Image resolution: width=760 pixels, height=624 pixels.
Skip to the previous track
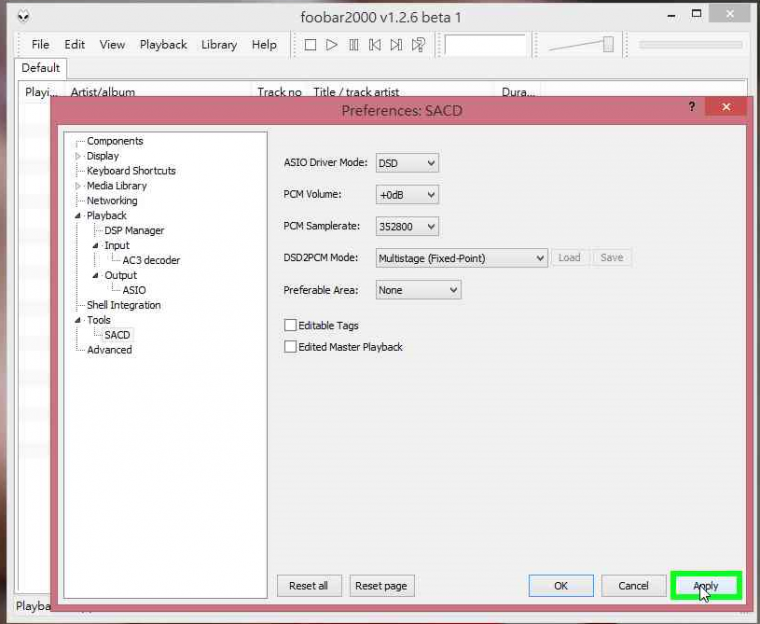click(375, 45)
